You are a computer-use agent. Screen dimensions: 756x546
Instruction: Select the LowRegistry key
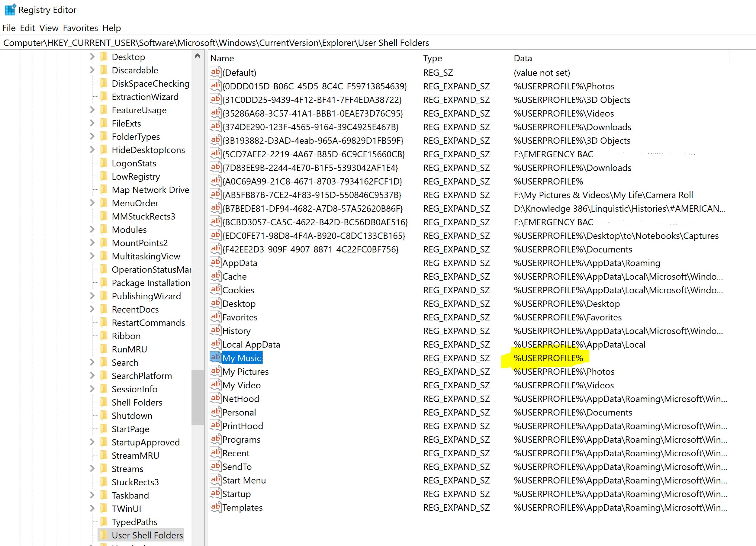click(x=136, y=176)
